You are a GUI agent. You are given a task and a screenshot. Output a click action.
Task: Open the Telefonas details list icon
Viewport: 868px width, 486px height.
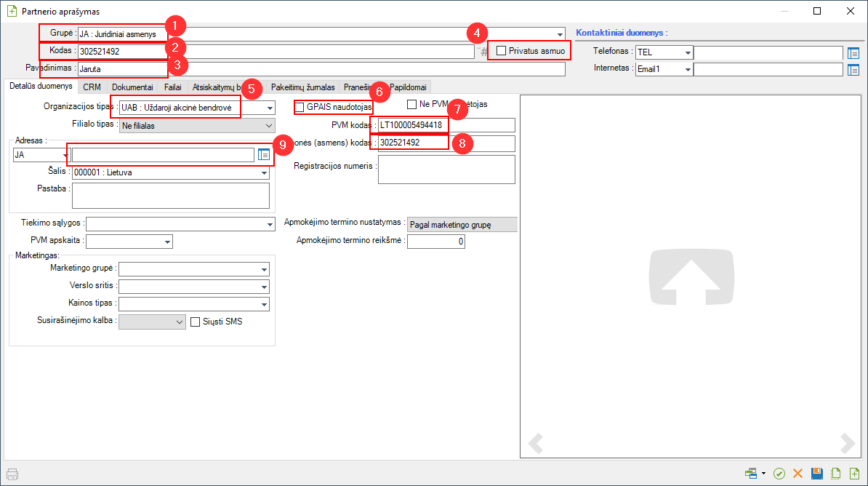pyautogui.click(x=853, y=52)
